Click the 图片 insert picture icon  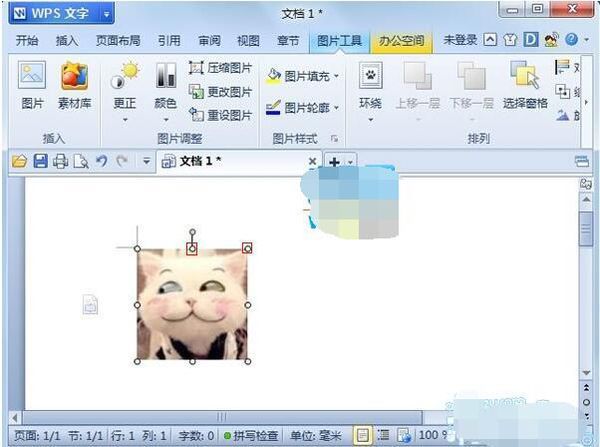pyautogui.click(x=32, y=75)
